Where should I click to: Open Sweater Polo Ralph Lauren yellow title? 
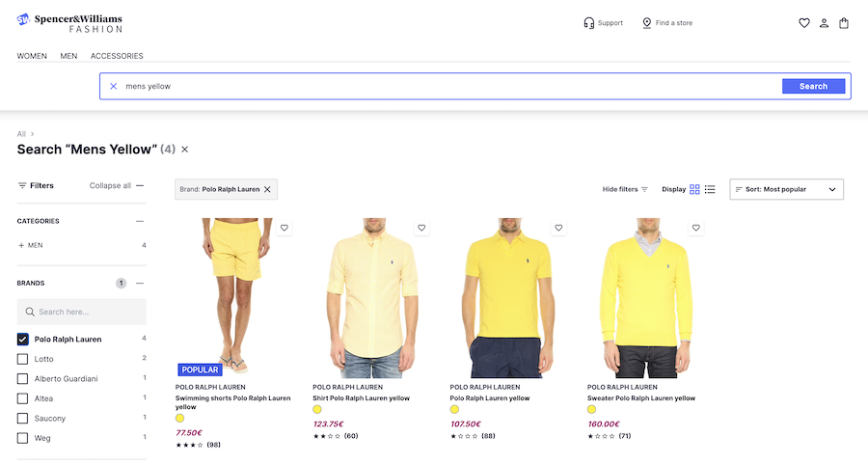[641, 398]
